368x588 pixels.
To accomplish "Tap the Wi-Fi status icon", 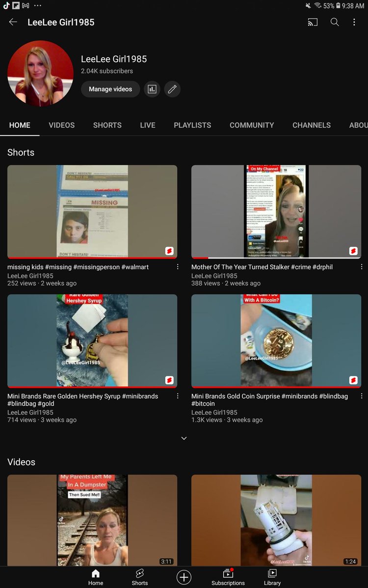I will pos(317,6).
